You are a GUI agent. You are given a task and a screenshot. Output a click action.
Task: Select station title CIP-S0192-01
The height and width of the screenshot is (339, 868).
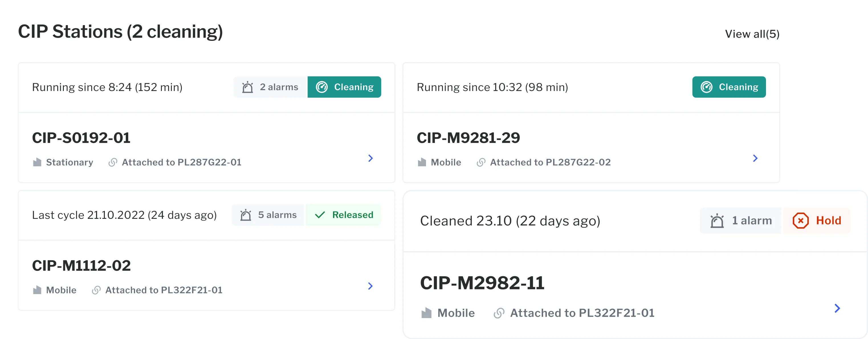tap(81, 138)
